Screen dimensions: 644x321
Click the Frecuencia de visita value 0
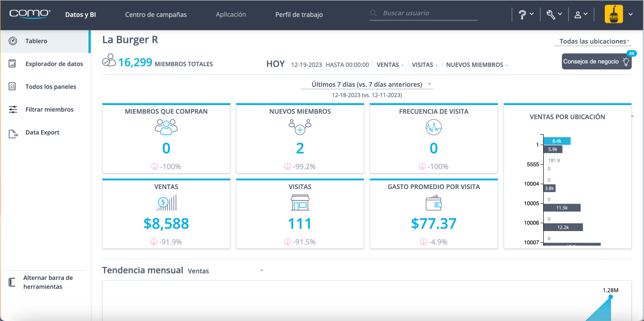[433, 148]
